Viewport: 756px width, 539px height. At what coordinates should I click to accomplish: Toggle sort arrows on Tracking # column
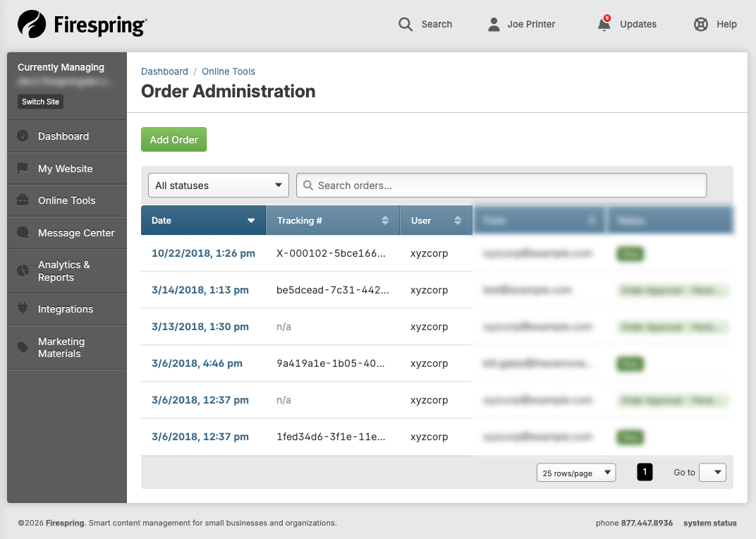pyautogui.click(x=385, y=221)
